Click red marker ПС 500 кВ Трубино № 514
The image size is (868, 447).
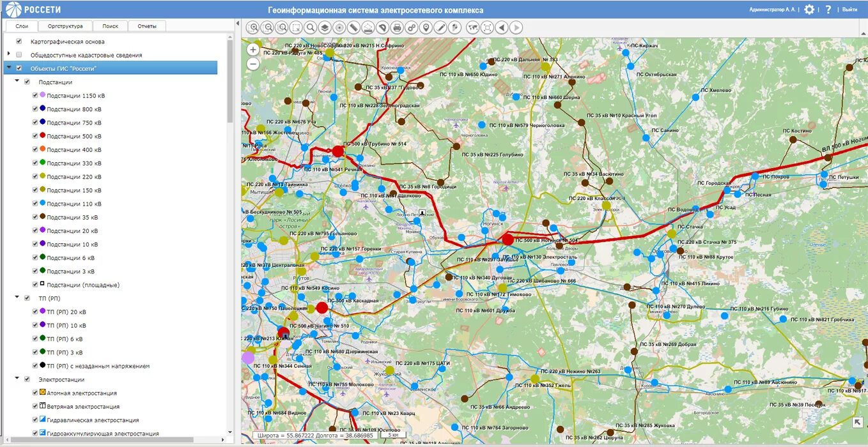[x=338, y=151]
